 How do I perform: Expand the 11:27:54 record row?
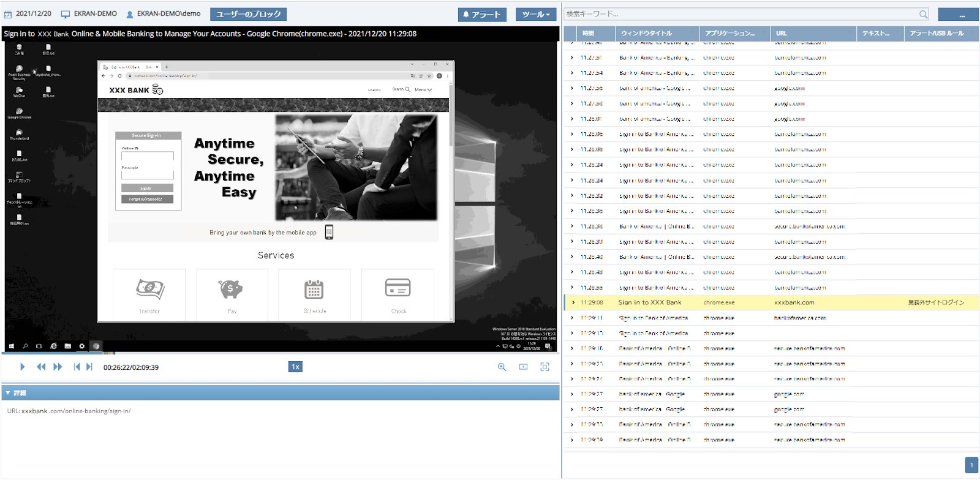tap(572, 73)
